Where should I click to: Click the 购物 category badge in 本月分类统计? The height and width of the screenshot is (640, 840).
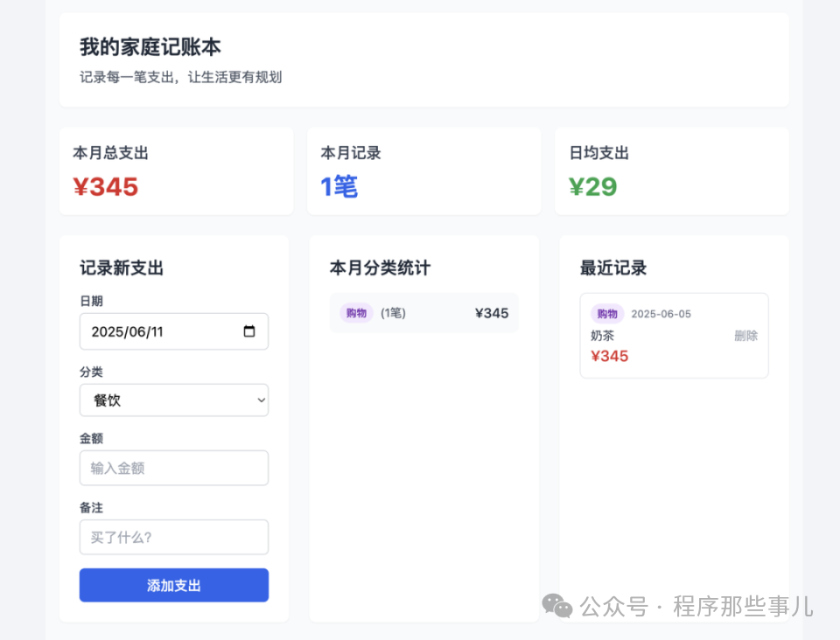[x=355, y=312]
